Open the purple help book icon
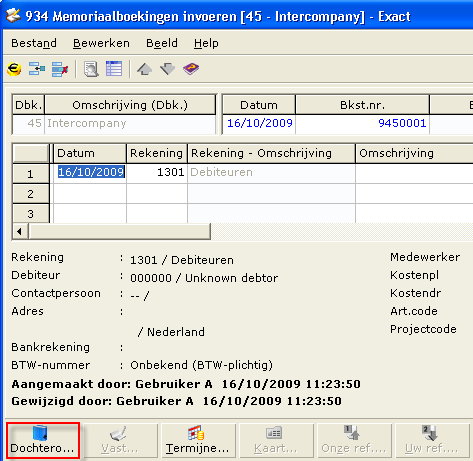The width and height of the screenshot is (473, 461). coord(191,69)
